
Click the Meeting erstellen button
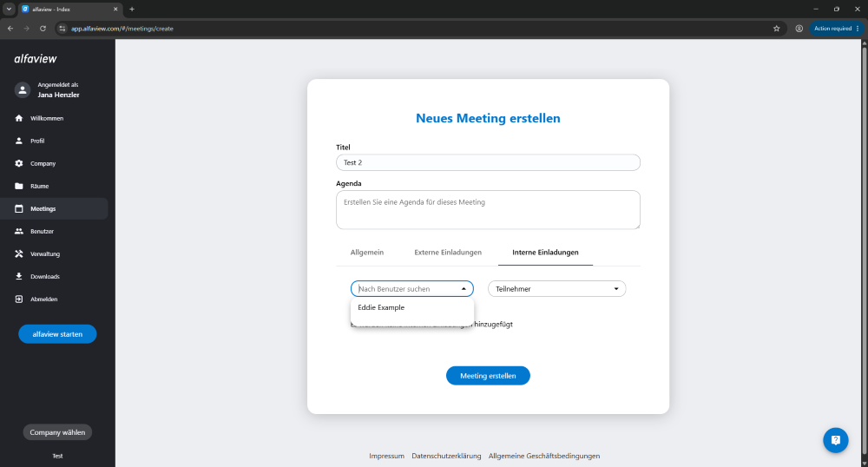coord(488,376)
